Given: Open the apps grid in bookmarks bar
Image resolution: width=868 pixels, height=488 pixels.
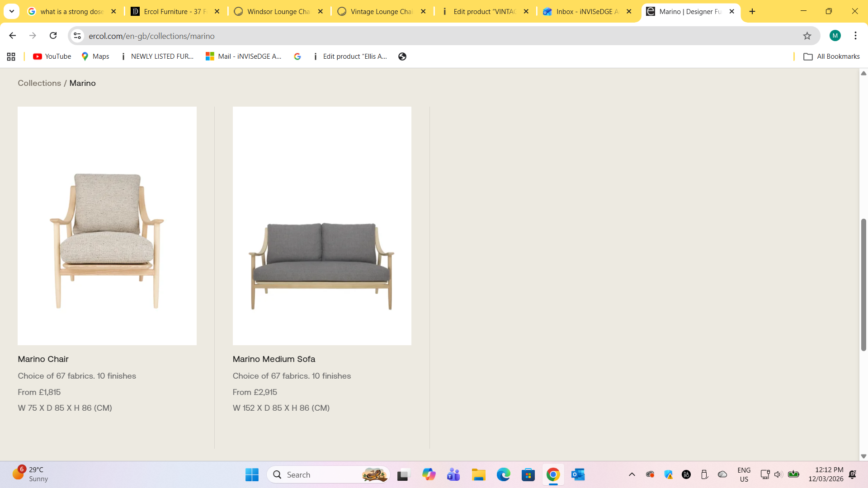Looking at the screenshot, I should tap(11, 56).
